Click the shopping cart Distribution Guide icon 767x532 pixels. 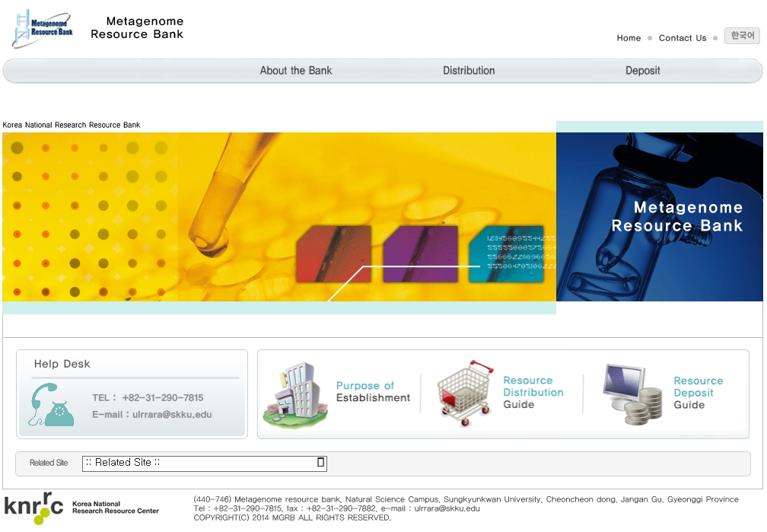(x=465, y=393)
